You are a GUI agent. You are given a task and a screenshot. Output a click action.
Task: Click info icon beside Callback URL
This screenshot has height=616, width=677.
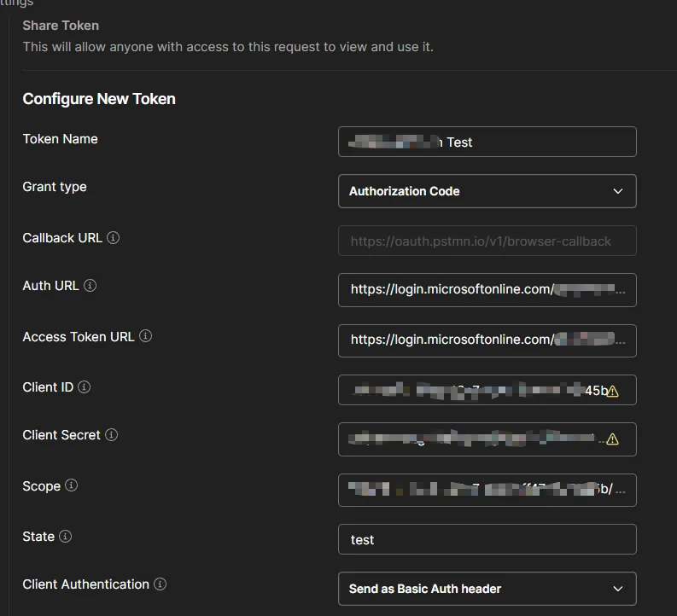click(x=114, y=238)
